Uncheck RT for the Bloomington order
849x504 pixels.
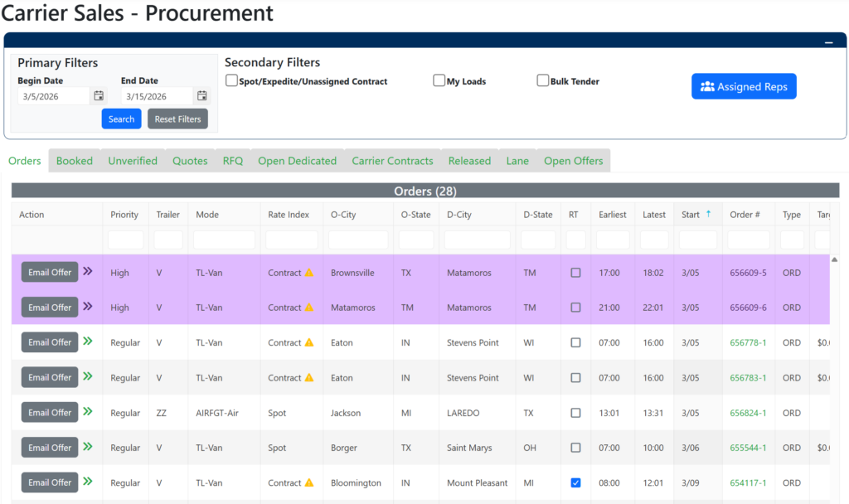(x=575, y=482)
